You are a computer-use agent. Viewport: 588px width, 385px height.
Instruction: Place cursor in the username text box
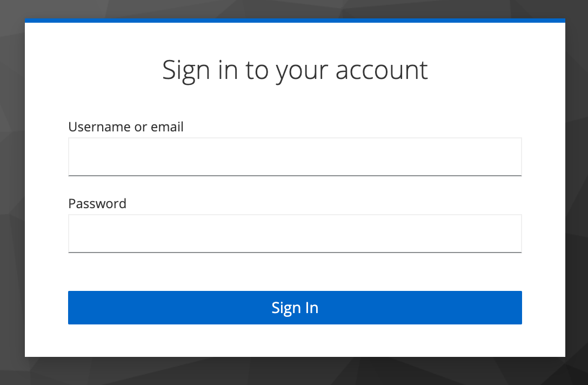pyautogui.click(x=295, y=157)
